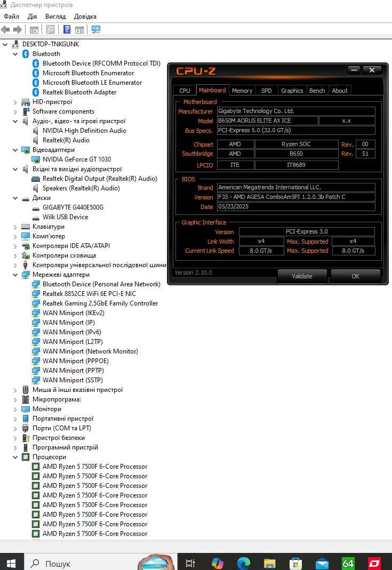Select the Пристрої безпеки category
This screenshot has width=392, height=570.
click(x=59, y=438)
